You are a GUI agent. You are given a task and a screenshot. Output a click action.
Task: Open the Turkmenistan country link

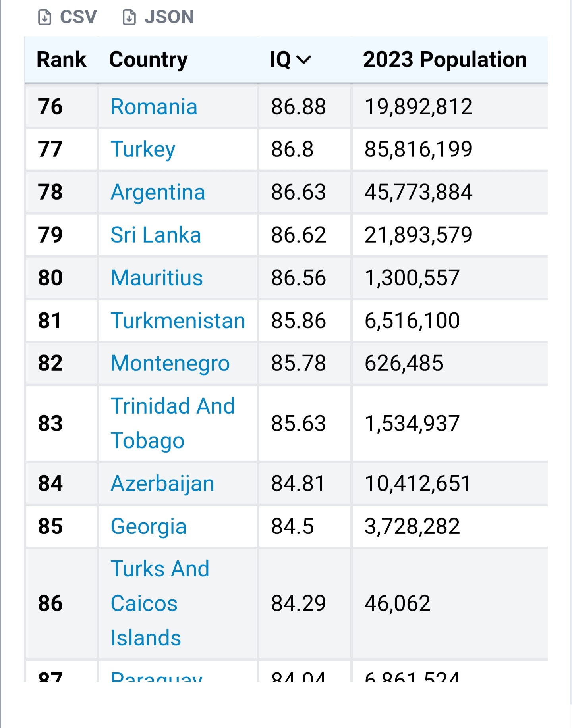point(178,320)
